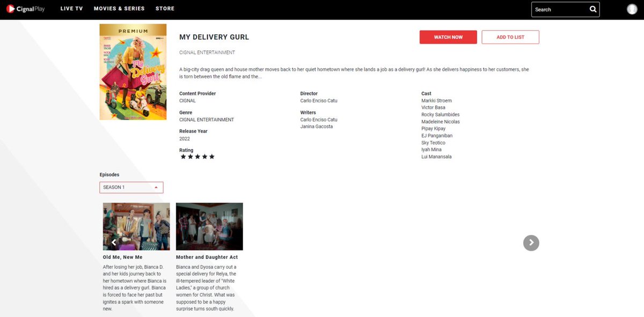Click the Add to List button

pos(510,37)
